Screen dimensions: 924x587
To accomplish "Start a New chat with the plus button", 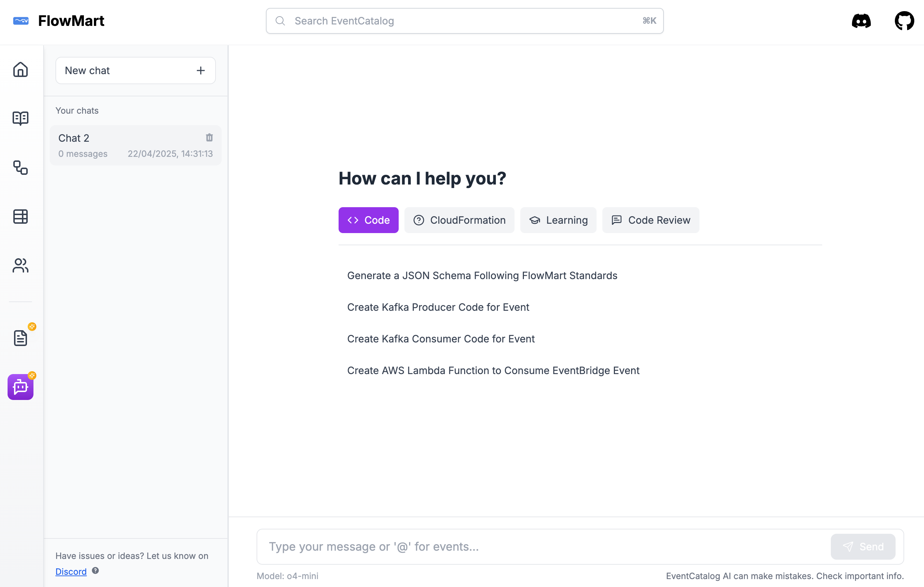I will 201,70.
